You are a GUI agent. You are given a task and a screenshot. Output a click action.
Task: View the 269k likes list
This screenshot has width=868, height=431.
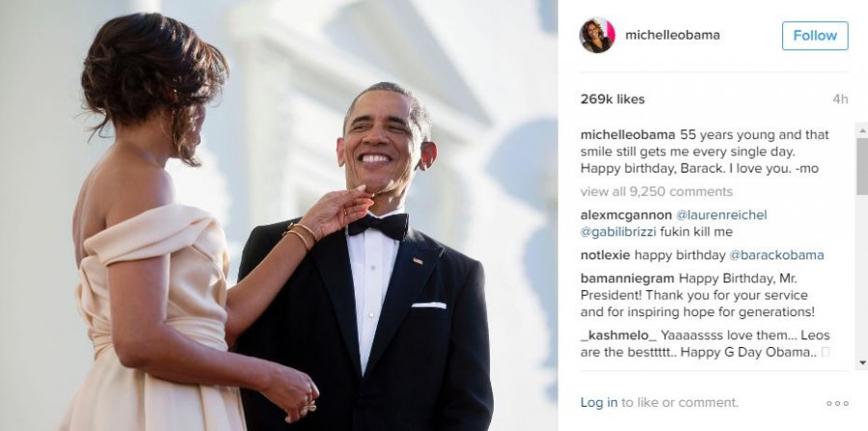point(612,99)
